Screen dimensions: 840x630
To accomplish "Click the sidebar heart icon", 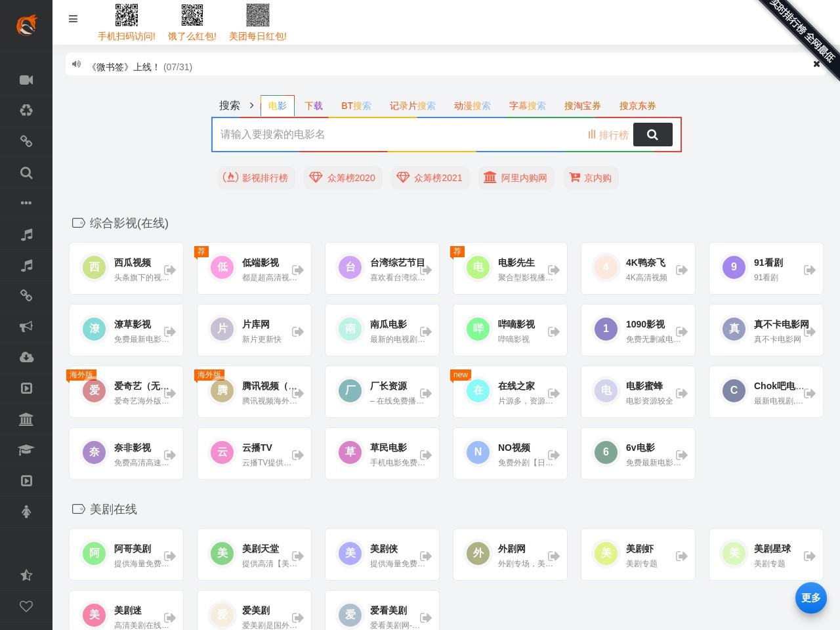I will pyautogui.click(x=26, y=606).
